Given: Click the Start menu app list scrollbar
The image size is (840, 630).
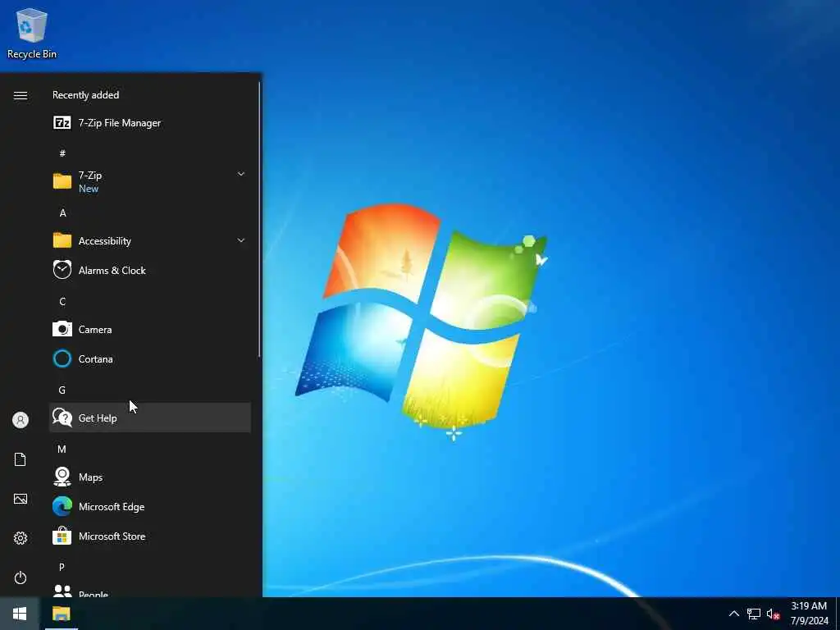Looking at the screenshot, I should (259, 220).
